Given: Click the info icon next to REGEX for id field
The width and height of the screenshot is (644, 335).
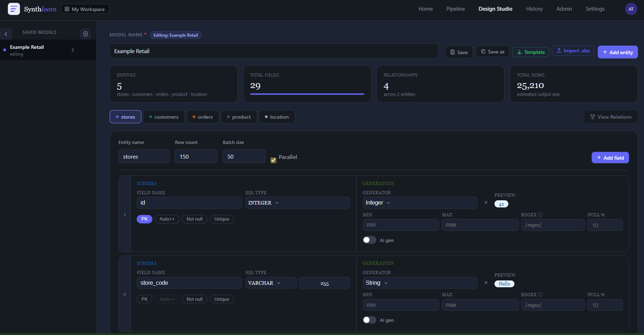Looking at the screenshot, I should (x=540, y=215).
